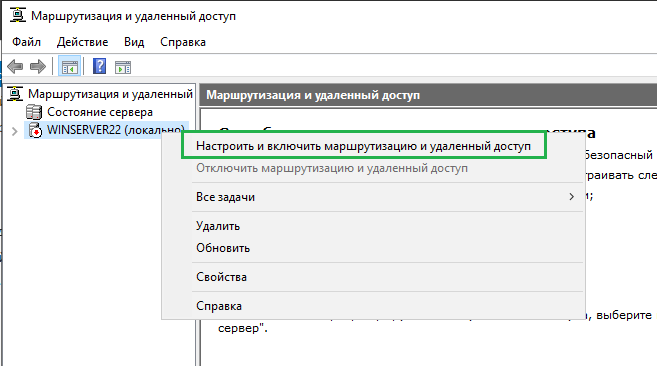This screenshot has height=366, width=657.
Task: Open the Действие menu
Action: point(83,42)
